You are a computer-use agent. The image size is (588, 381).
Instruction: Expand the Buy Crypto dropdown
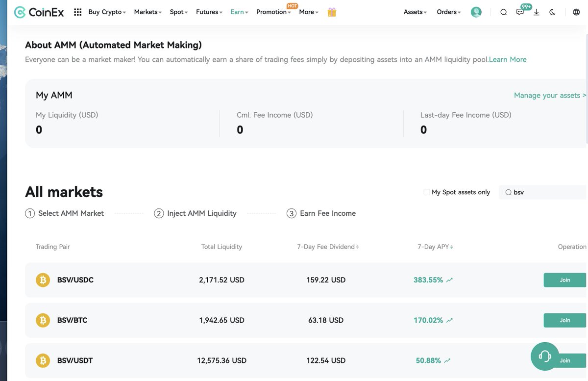click(x=107, y=12)
